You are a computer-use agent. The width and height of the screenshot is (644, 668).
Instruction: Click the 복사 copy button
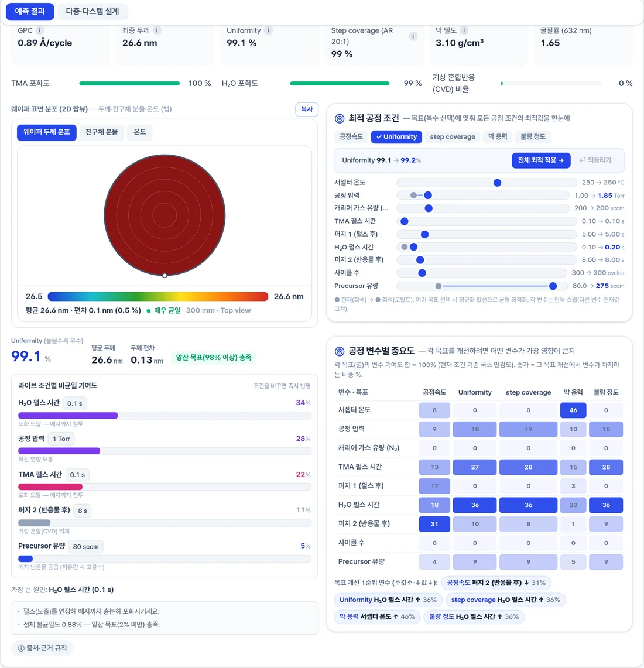click(x=307, y=109)
